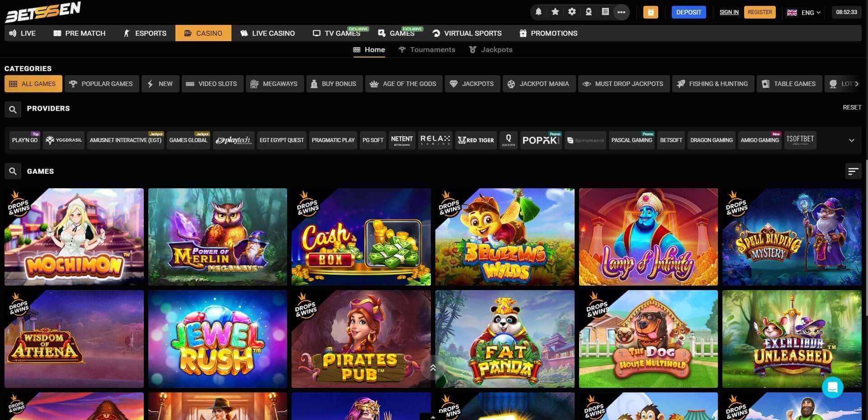Click the three-dots more options icon
The height and width of the screenshot is (420, 868).
[x=622, y=12]
